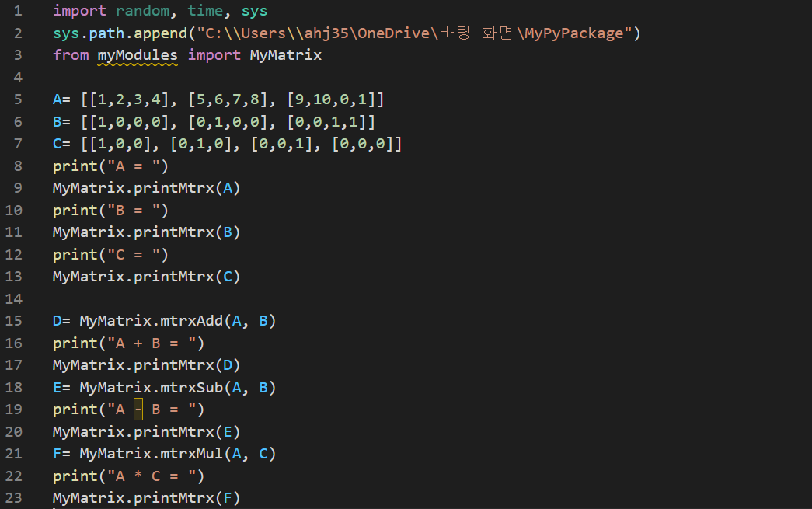The image size is (812, 509).
Task: Click MyMatrix.printMtrx(C) on line 13
Action: [x=147, y=277]
